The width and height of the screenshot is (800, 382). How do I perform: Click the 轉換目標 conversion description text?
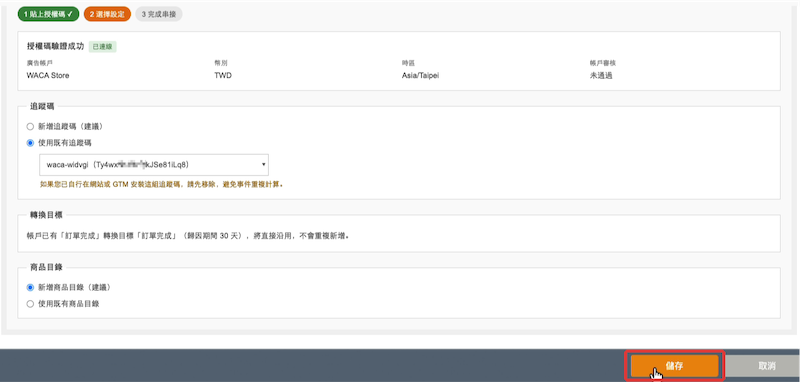(188, 236)
